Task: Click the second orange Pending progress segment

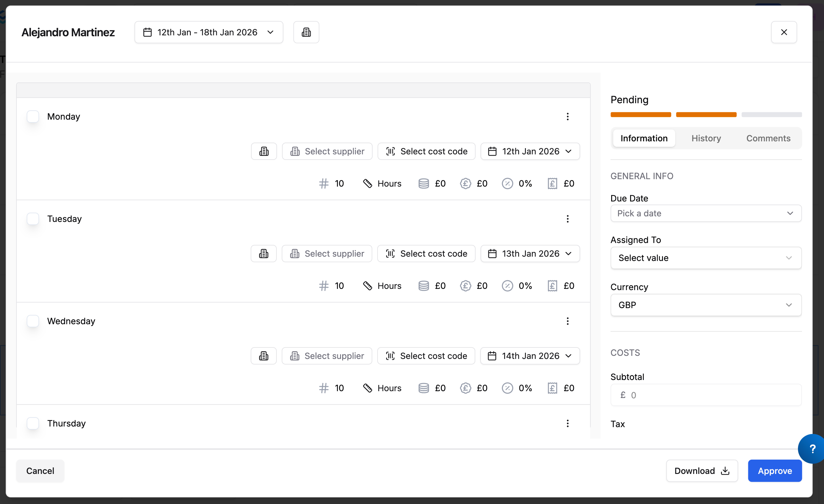Action: [x=706, y=115]
